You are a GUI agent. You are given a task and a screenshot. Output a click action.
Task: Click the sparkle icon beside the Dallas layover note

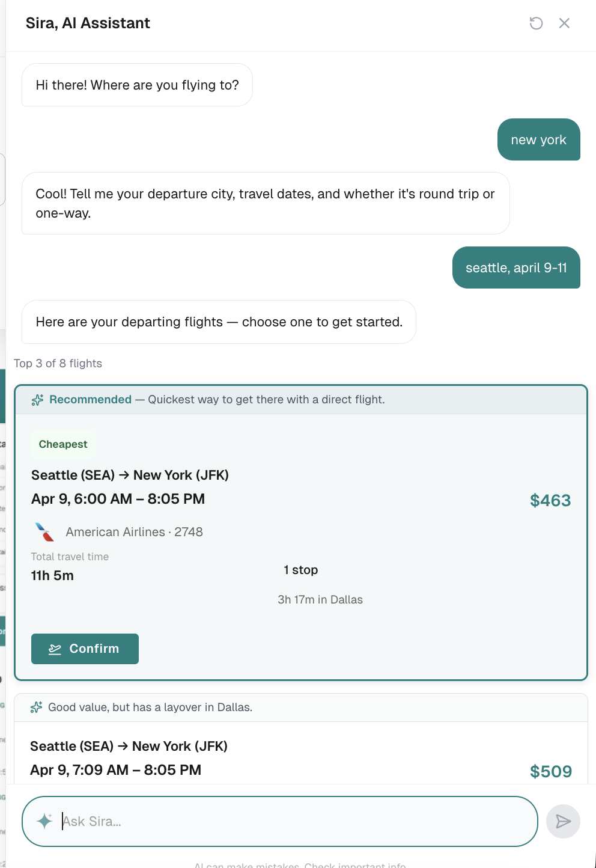[37, 707]
